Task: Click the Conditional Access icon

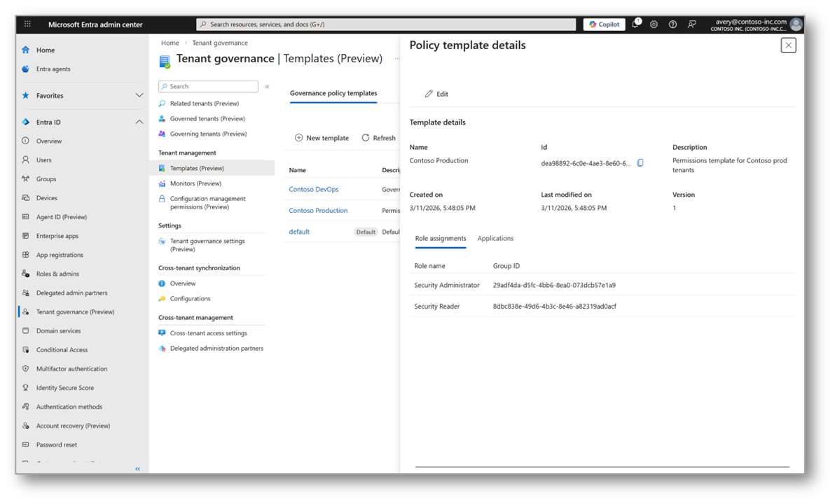Action: click(x=25, y=350)
